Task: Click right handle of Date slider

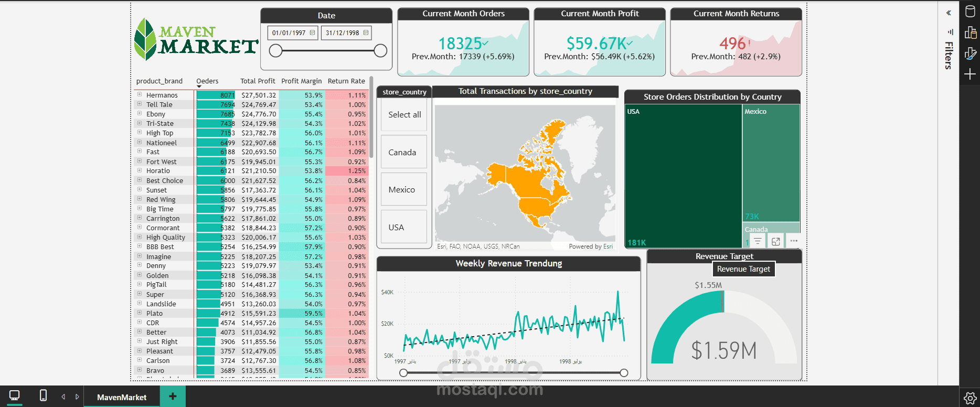Action: click(x=381, y=51)
